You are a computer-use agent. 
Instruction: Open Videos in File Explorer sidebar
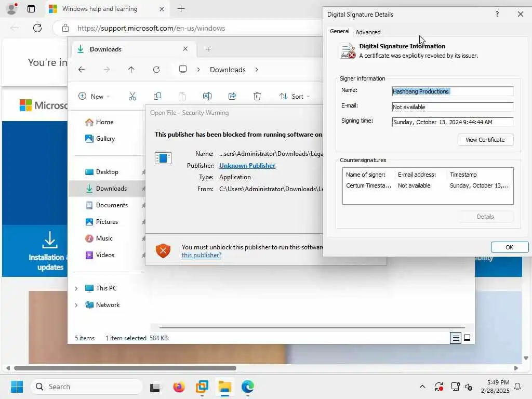100,255
